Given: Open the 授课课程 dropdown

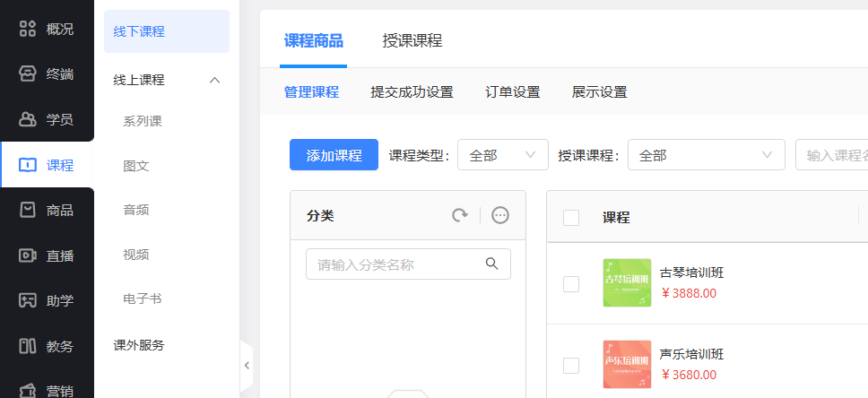Looking at the screenshot, I should (x=707, y=155).
